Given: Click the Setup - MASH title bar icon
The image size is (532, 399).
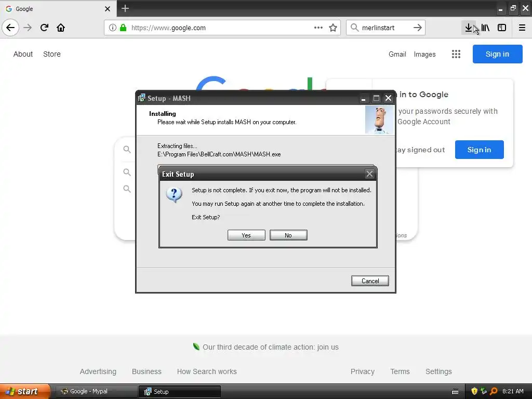Looking at the screenshot, I should click(x=141, y=98).
